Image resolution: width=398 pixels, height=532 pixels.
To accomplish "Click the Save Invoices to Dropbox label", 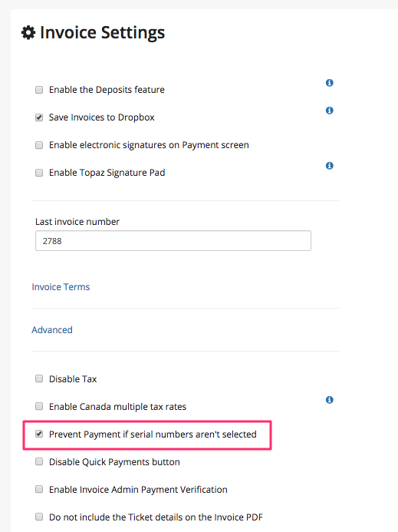I will coord(102,117).
